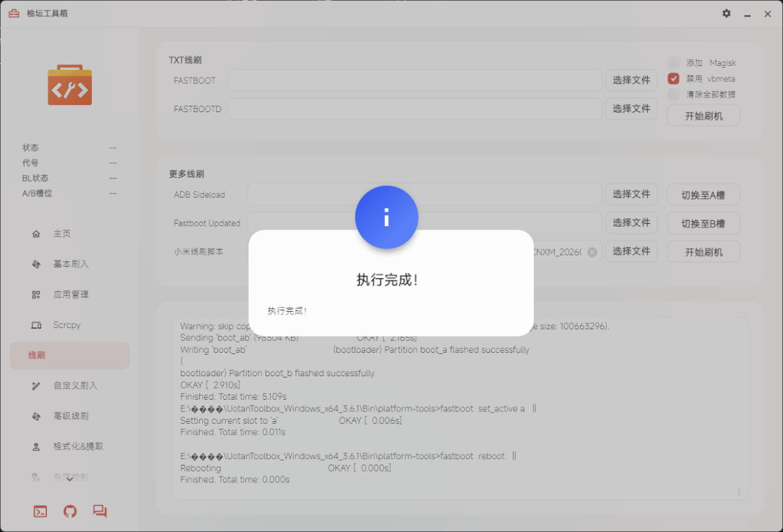The height and width of the screenshot is (532, 783).
Task: Click ADB Sideload path field
Action: [x=424, y=194]
